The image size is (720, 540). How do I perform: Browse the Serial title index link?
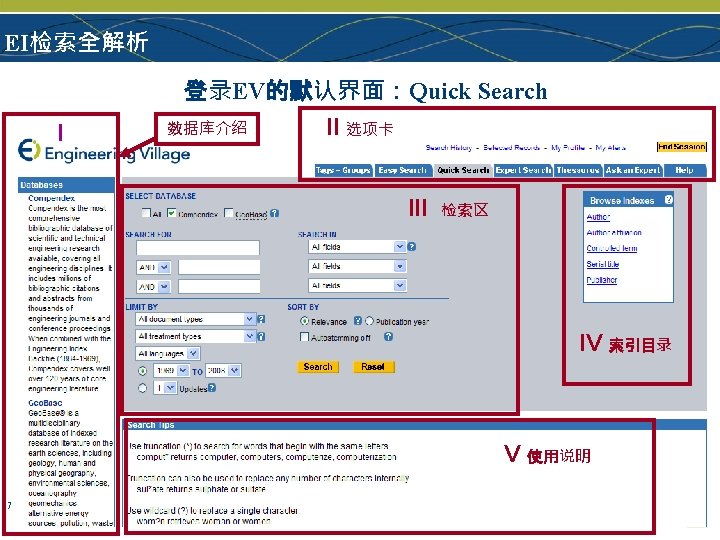[603, 264]
